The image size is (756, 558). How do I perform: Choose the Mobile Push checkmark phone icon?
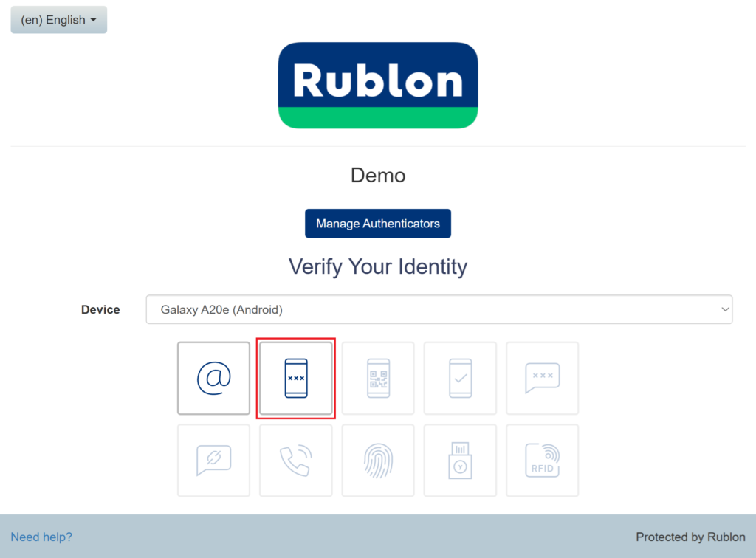[x=460, y=378]
